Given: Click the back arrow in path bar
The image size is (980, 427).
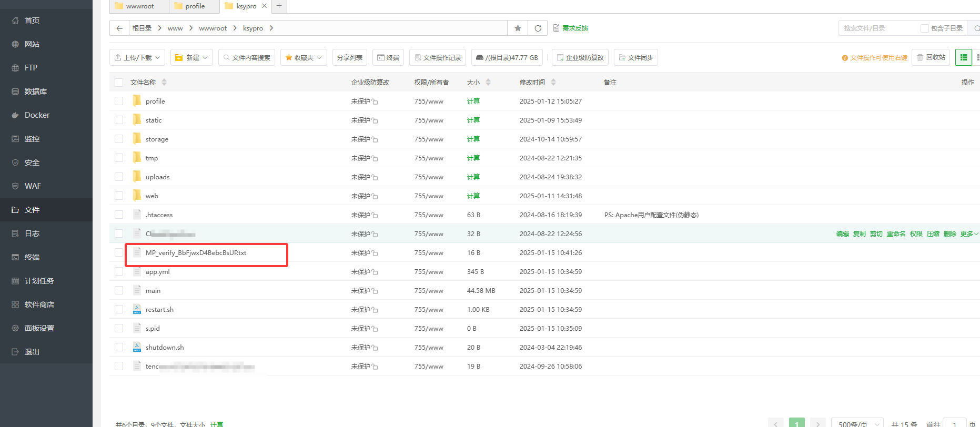Looking at the screenshot, I should click(119, 28).
